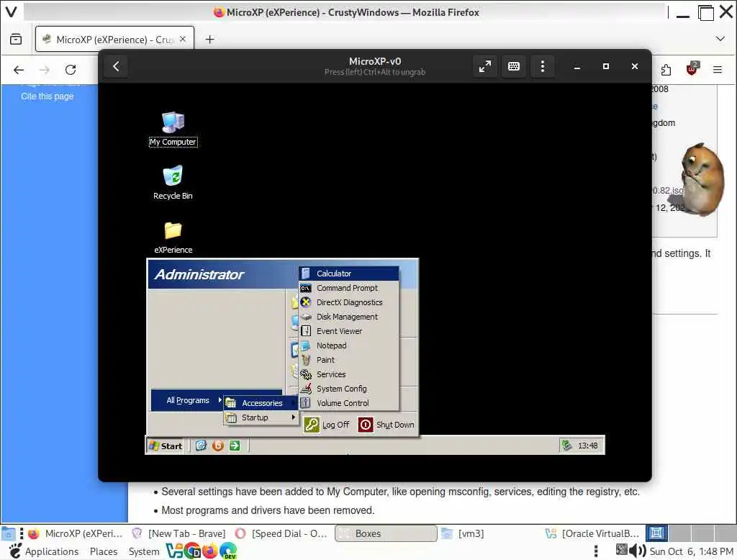Viewport: 737px width, 560px height.
Task: Open the eXPerience folder icon
Action: pos(173,238)
